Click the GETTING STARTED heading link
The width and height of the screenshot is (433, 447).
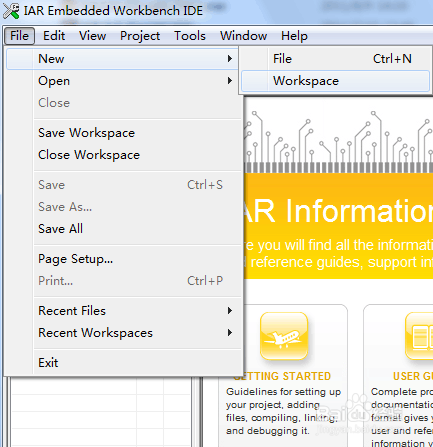[x=282, y=376]
